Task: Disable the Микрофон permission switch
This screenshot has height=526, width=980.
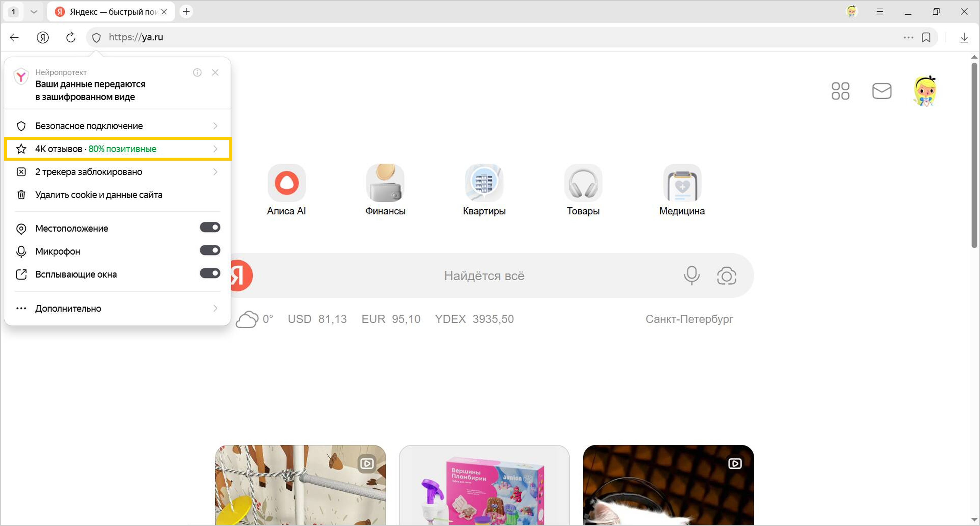Action: pos(210,250)
